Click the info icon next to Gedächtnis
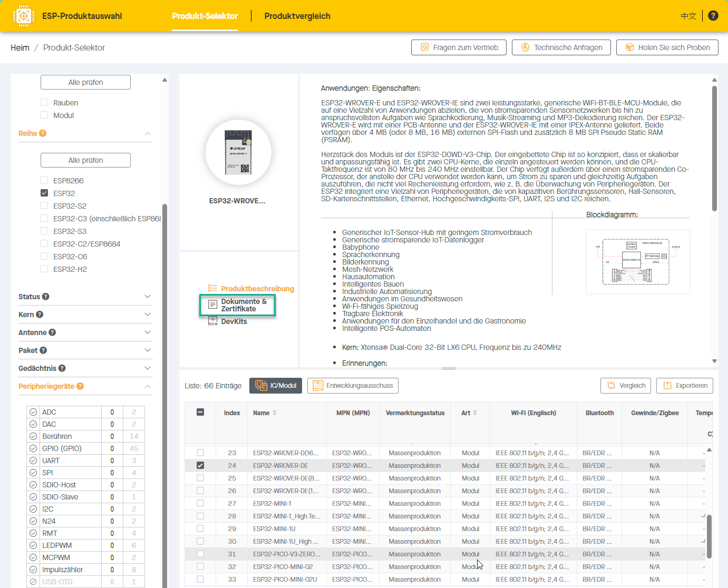Screen dimensions: 728x588 (x=62, y=368)
